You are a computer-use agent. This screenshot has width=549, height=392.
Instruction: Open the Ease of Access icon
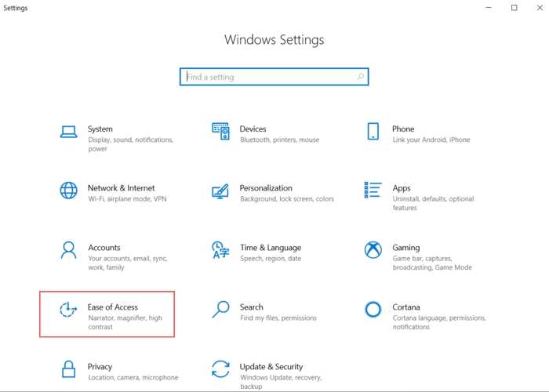tap(68, 310)
